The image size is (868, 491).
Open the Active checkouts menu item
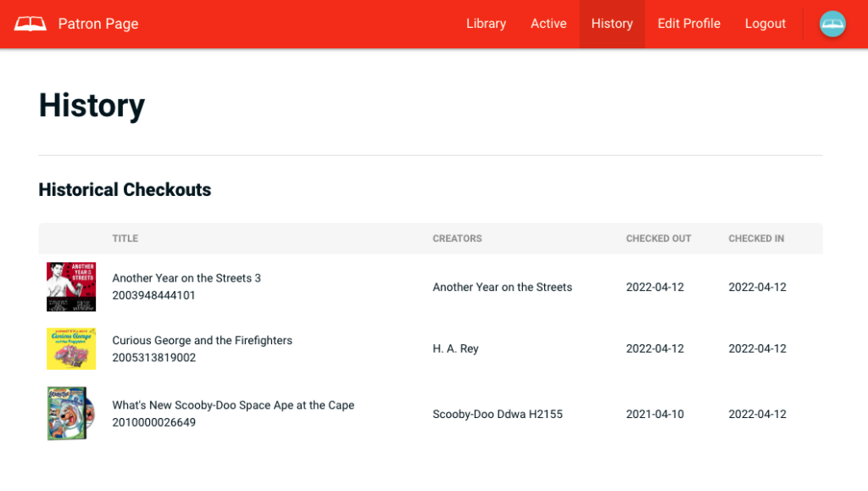click(x=548, y=24)
